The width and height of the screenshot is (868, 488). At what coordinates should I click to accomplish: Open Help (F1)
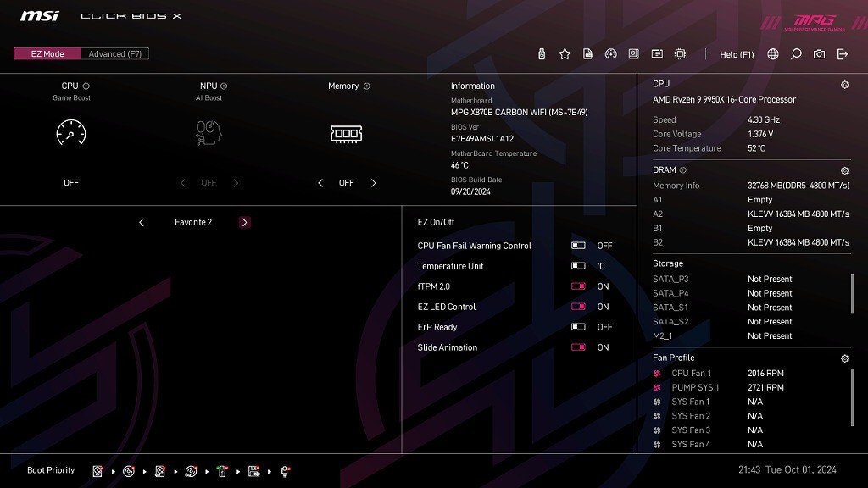pyautogui.click(x=737, y=54)
